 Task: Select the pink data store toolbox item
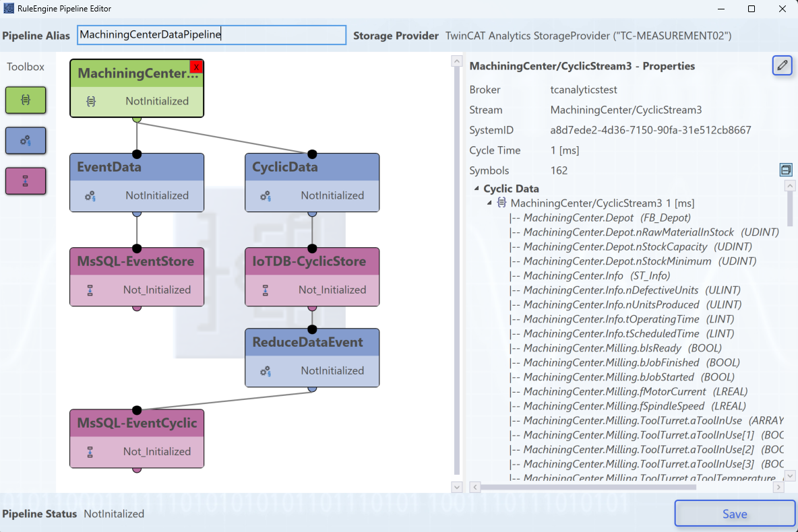[x=26, y=181]
